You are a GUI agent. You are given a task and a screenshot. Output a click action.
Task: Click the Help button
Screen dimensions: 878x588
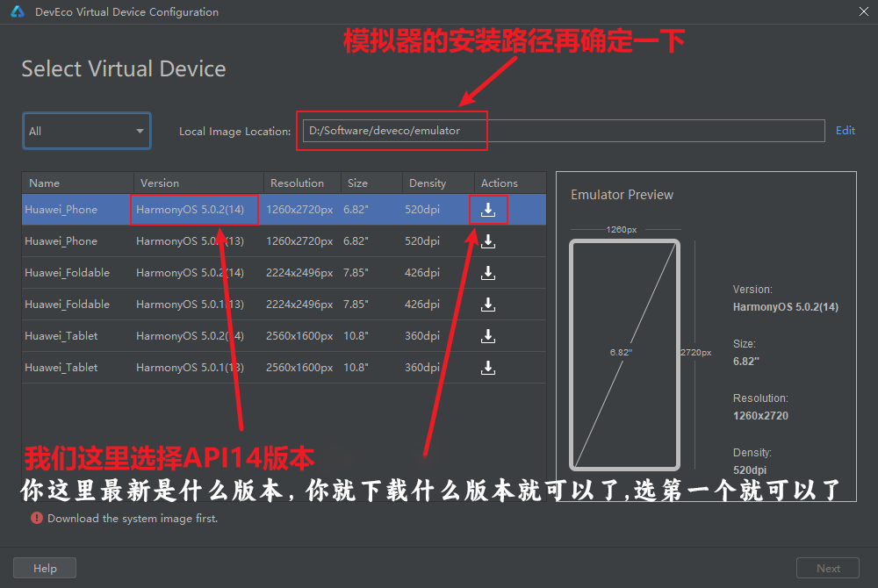pos(45,568)
